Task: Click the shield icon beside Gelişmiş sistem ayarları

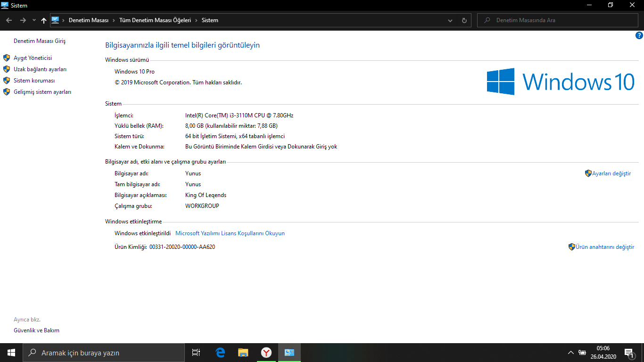Action: [x=7, y=92]
